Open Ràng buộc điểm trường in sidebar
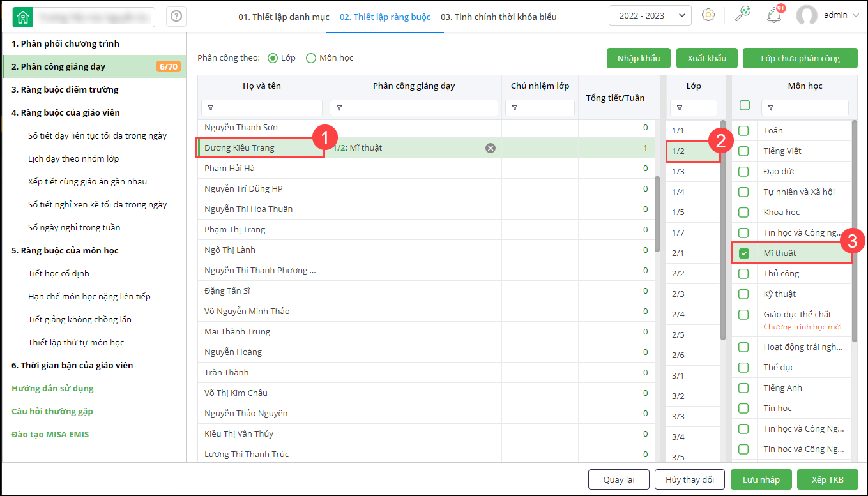The width and height of the screenshot is (868, 496). click(x=65, y=90)
